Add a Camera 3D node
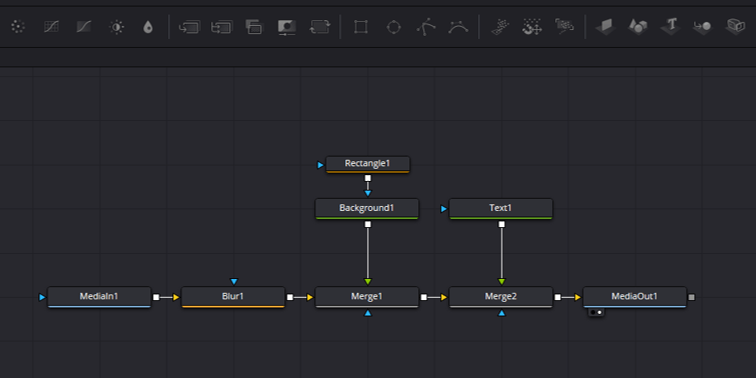 pos(735,27)
